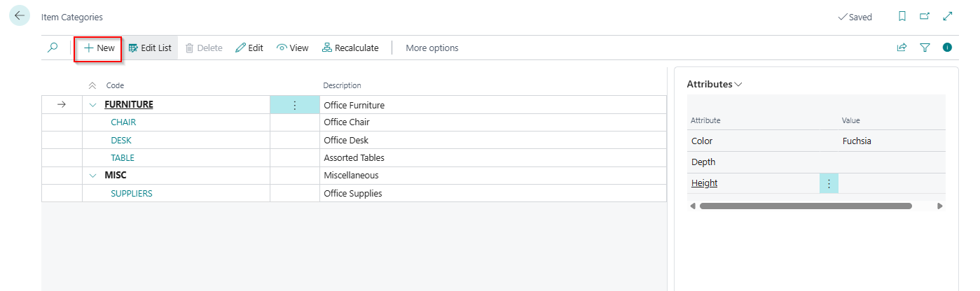Open the search magnifier icon
Viewport: 980px width, 291px height.
click(53, 48)
